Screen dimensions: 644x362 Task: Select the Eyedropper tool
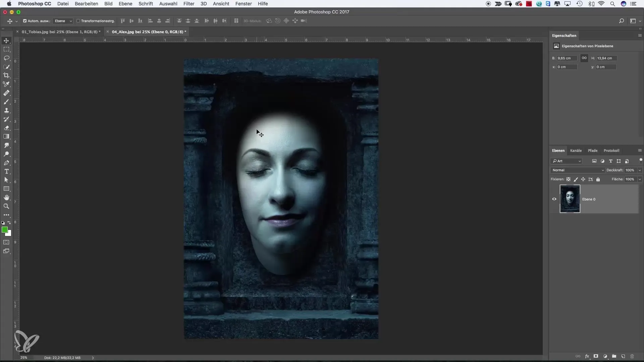point(6,84)
